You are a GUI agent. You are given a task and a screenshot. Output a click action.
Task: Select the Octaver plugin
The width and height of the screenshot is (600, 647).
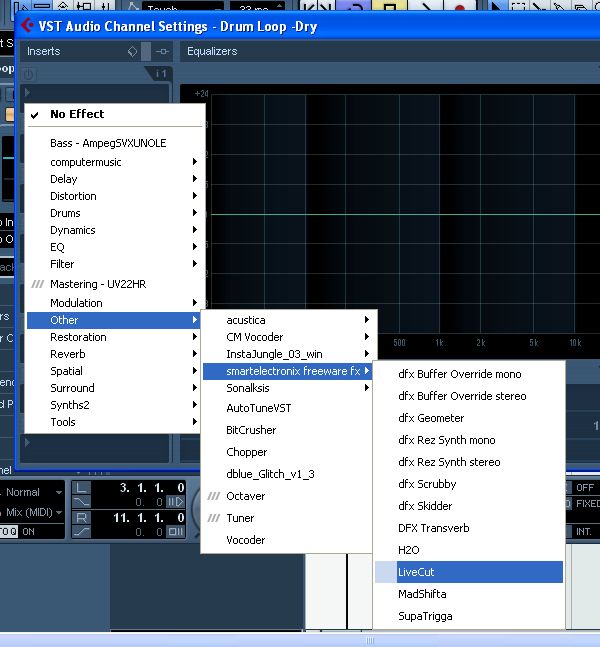click(288, 496)
